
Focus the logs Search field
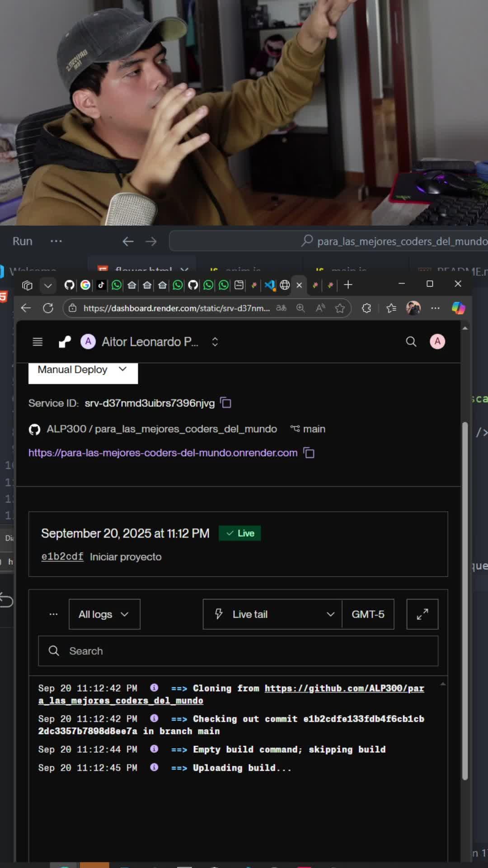(238, 651)
